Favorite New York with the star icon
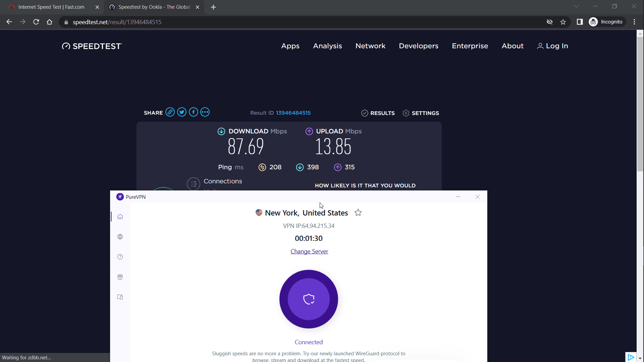The image size is (644, 362). (x=358, y=213)
